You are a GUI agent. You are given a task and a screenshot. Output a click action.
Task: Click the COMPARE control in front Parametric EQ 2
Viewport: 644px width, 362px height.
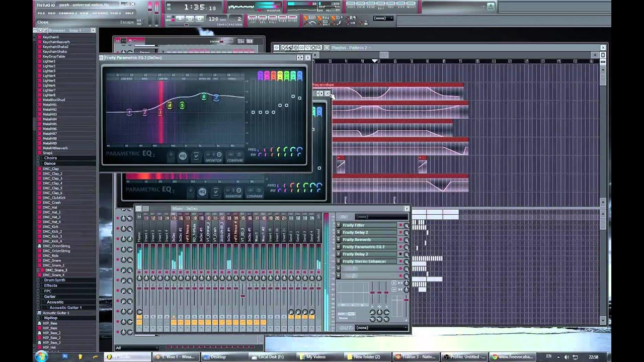pyautogui.click(x=235, y=157)
